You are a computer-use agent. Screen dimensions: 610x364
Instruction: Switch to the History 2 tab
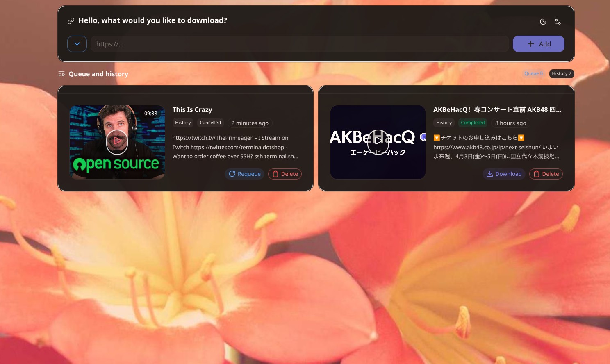562,74
